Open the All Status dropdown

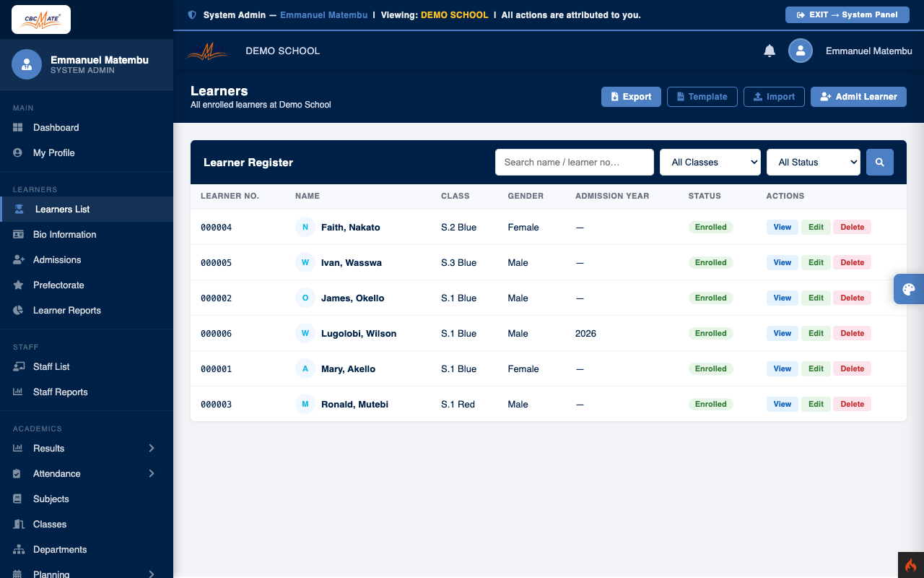[814, 163]
